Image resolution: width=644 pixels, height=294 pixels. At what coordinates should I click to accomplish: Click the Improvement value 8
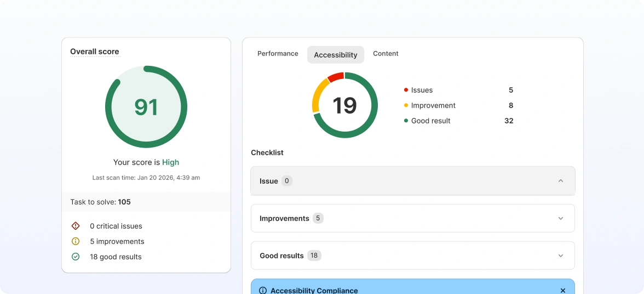point(511,106)
